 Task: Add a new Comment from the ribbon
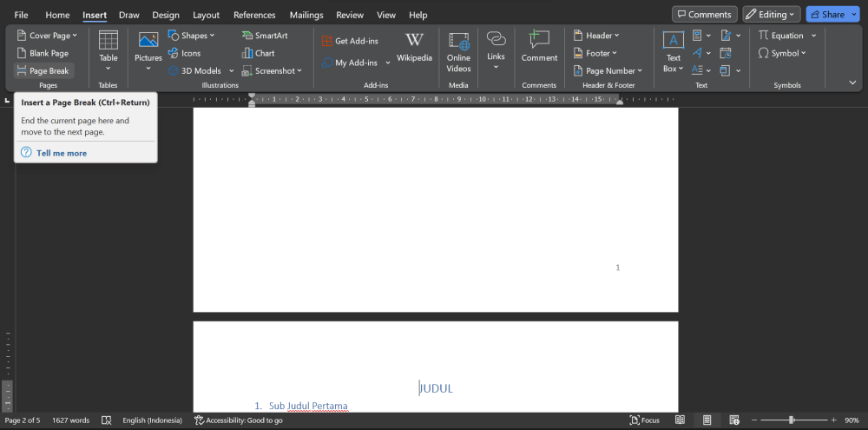(539, 47)
